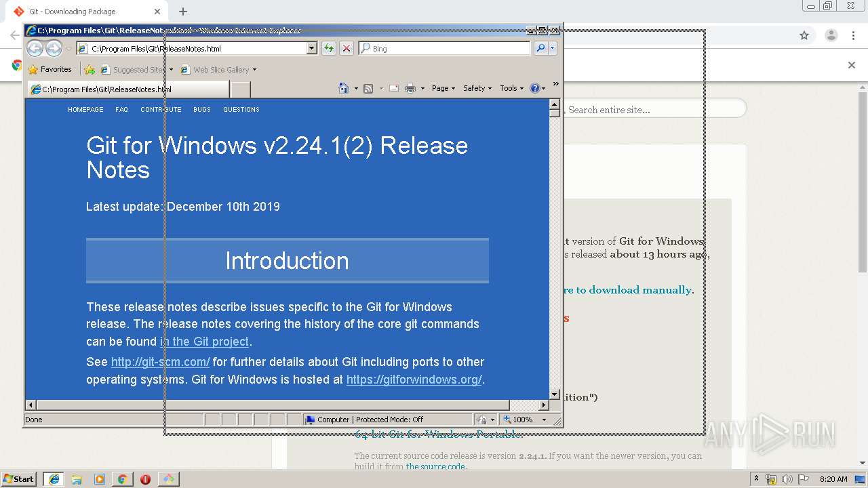Click the IE Back arrow button
The height and width of the screenshot is (488, 868).
click(x=35, y=48)
